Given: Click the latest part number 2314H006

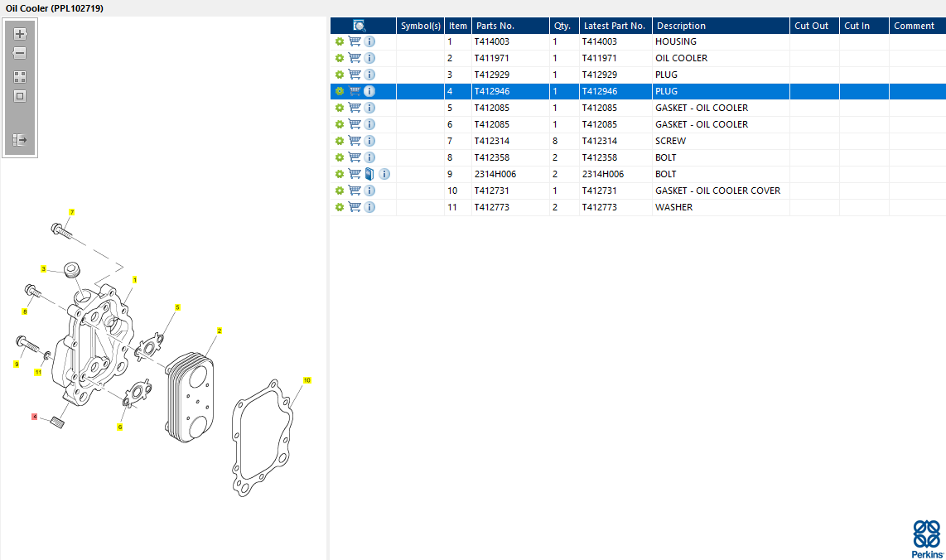Looking at the screenshot, I should coord(603,174).
